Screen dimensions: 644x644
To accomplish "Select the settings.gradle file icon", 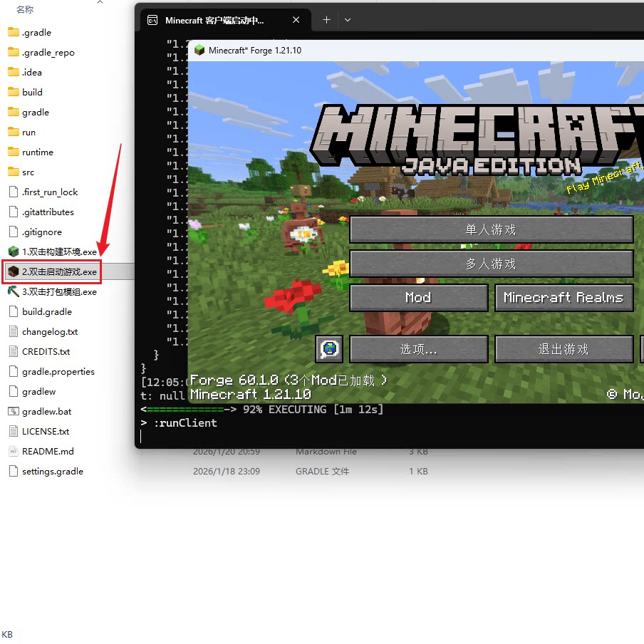I will [x=13, y=471].
